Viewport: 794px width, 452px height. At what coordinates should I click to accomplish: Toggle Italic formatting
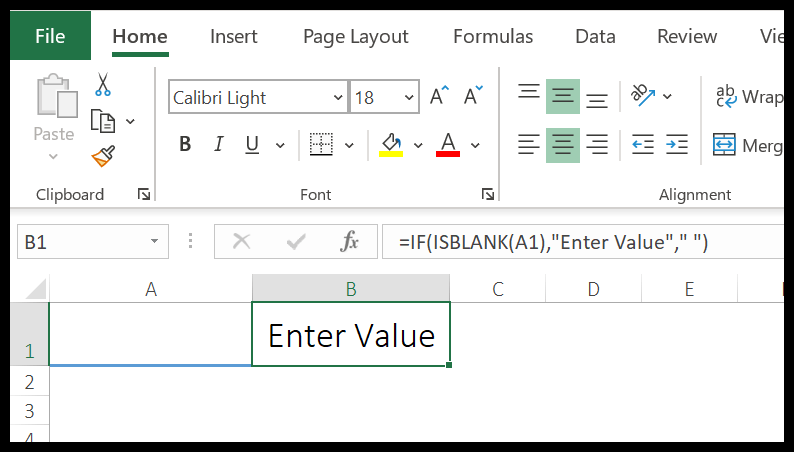tap(219, 145)
